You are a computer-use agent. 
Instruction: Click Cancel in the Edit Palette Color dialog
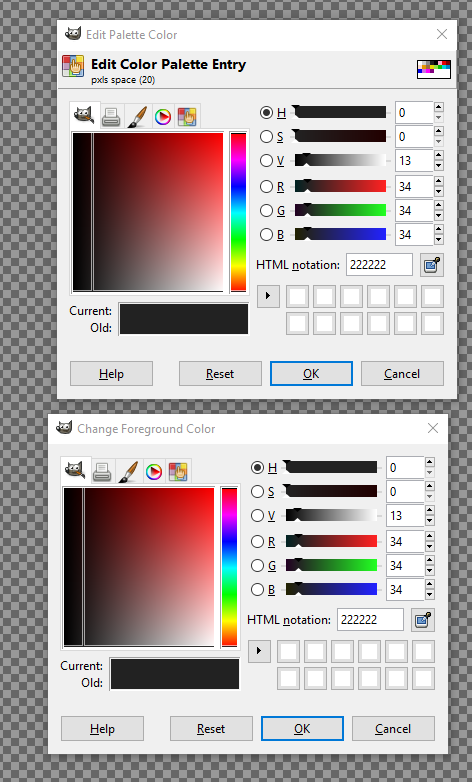[x=402, y=374]
